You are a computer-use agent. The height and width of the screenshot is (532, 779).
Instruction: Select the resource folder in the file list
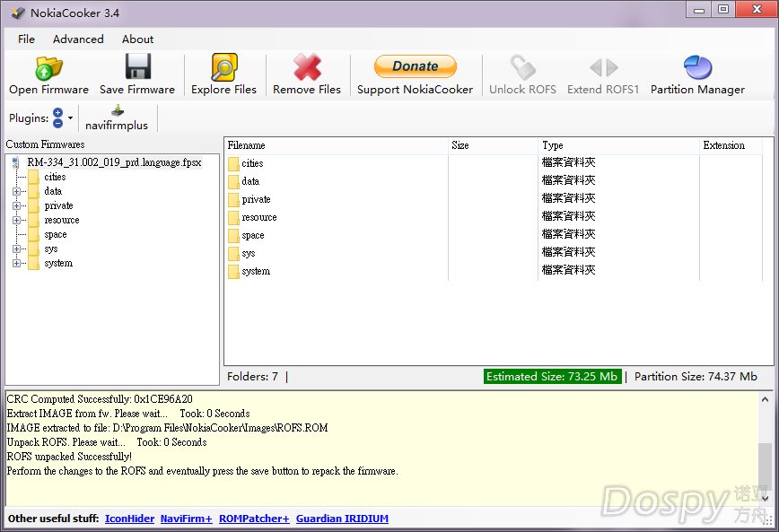258,217
